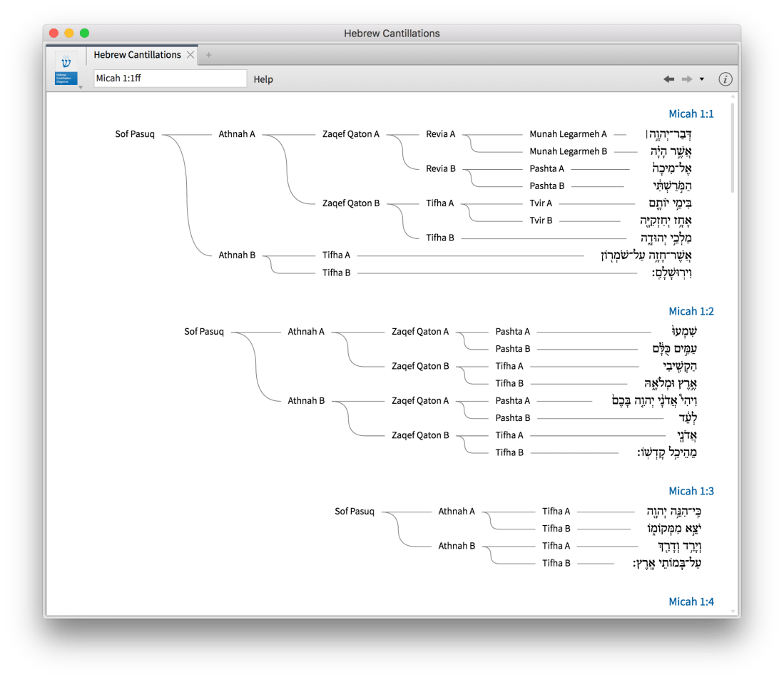Click the Micah 1:1ff reference field
This screenshot has width=784, height=680.
point(170,78)
